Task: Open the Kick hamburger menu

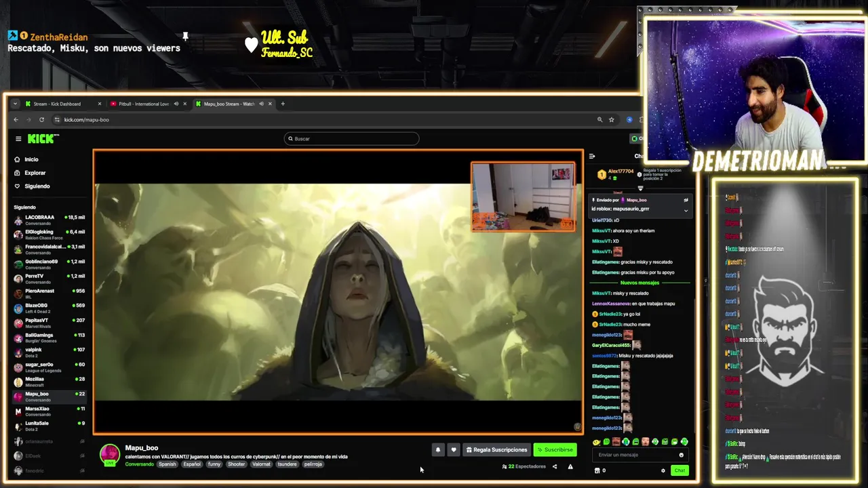Action: (x=18, y=139)
